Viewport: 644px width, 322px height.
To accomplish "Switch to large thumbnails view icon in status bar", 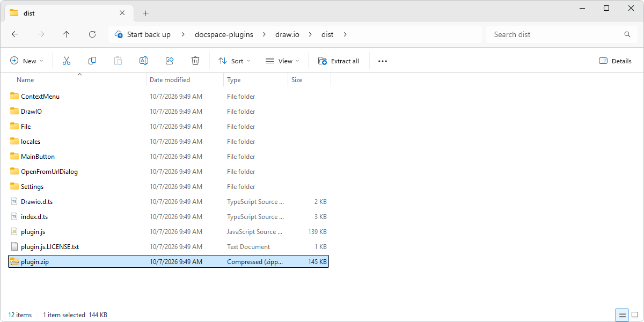I will (x=634, y=315).
